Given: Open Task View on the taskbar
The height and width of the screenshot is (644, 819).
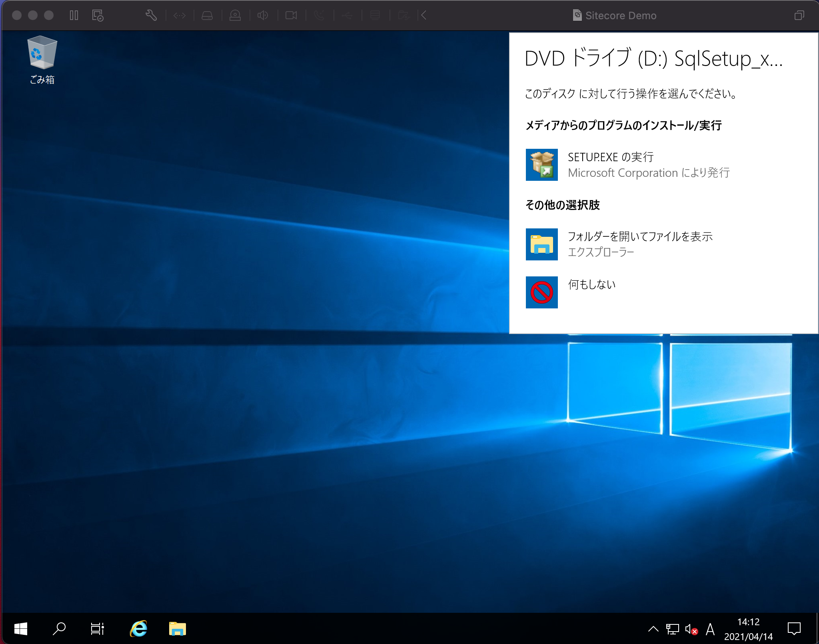Looking at the screenshot, I should (x=97, y=629).
